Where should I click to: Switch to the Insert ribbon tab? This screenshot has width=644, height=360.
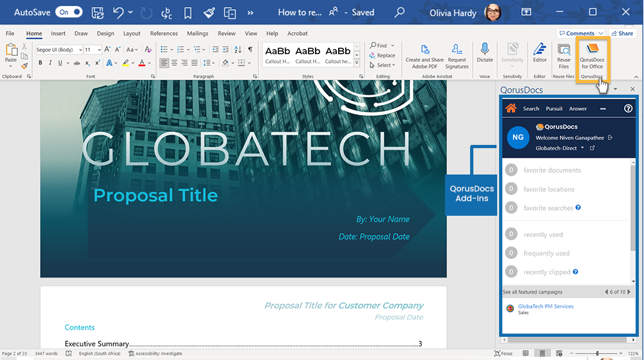pyautogui.click(x=58, y=33)
